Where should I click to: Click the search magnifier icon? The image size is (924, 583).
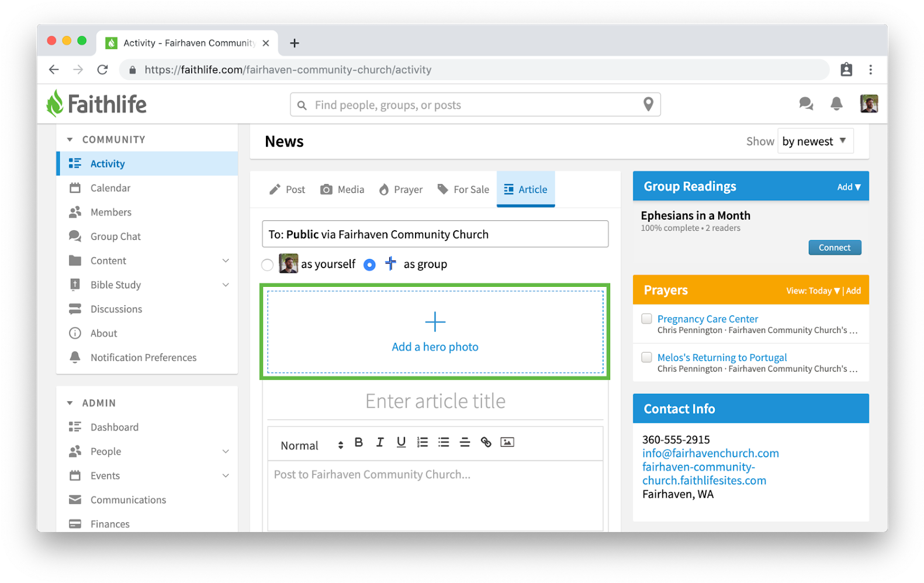(302, 105)
